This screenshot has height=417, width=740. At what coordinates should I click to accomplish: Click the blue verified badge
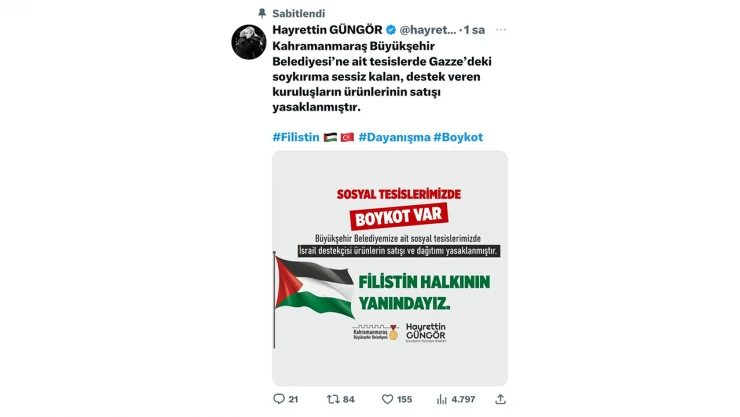pyautogui.click(x=391, y=30)
